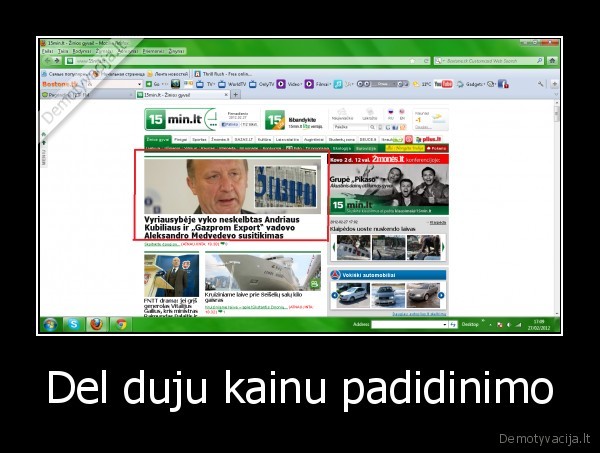Click the Bostonas customized web search field
Viewport: 600px width, 453px height.
click(x=490, y=61)
